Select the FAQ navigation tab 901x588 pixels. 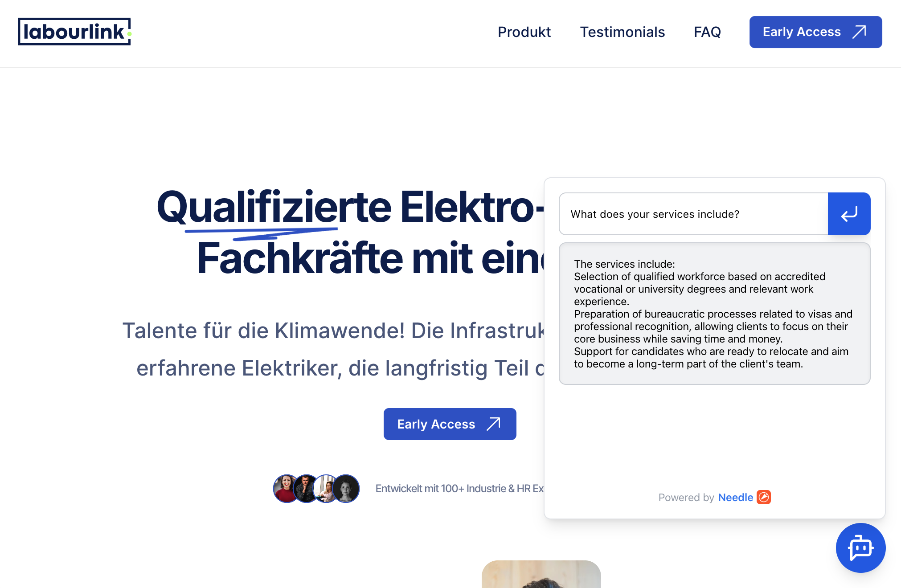pos(708,32)
